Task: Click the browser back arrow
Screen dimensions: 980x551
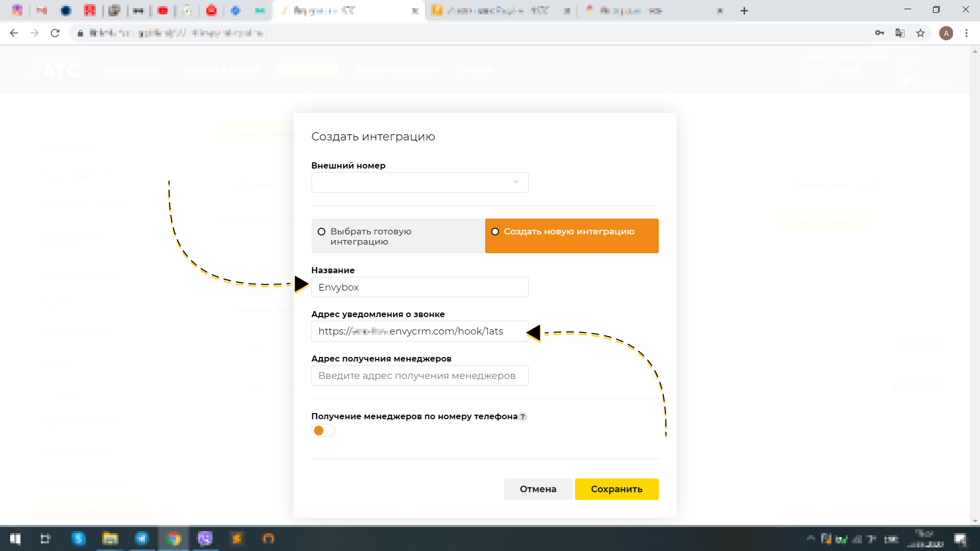Action: coord(14,33)
